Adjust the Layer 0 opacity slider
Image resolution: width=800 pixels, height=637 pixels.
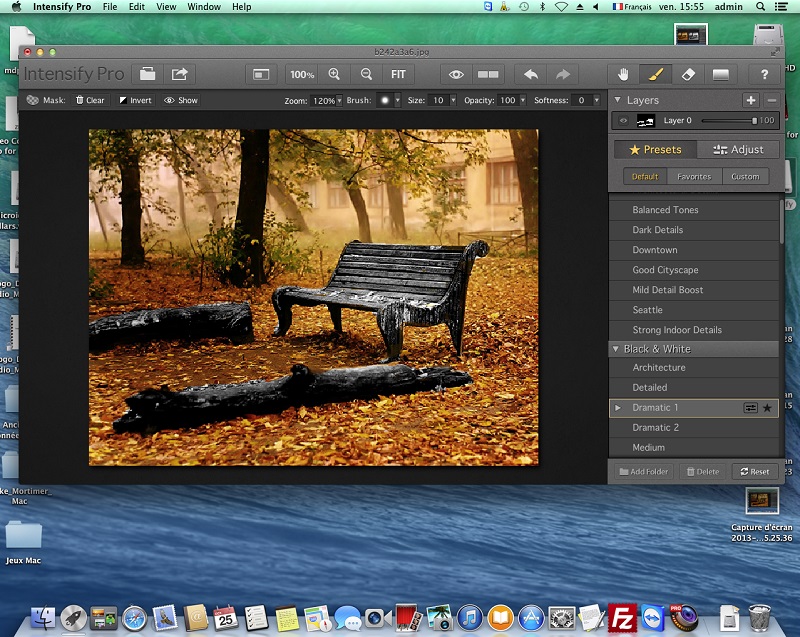point(729,121)
